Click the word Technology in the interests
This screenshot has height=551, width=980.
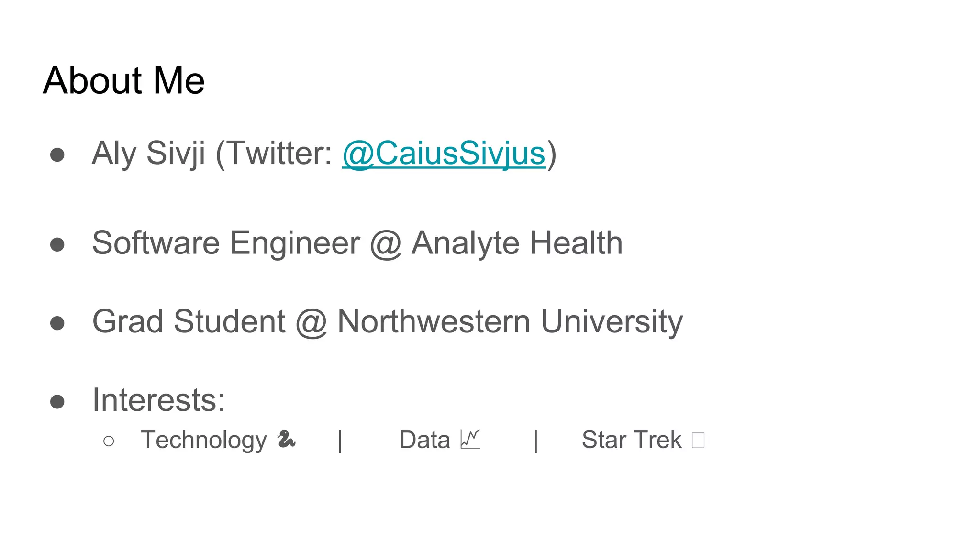click(x=204, y=440)
